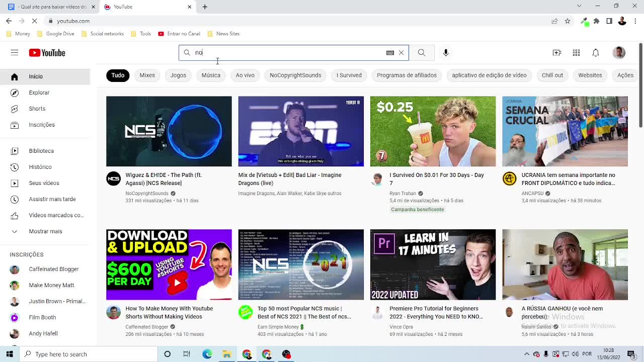Open the Windows Start menu

coord(9,354)
